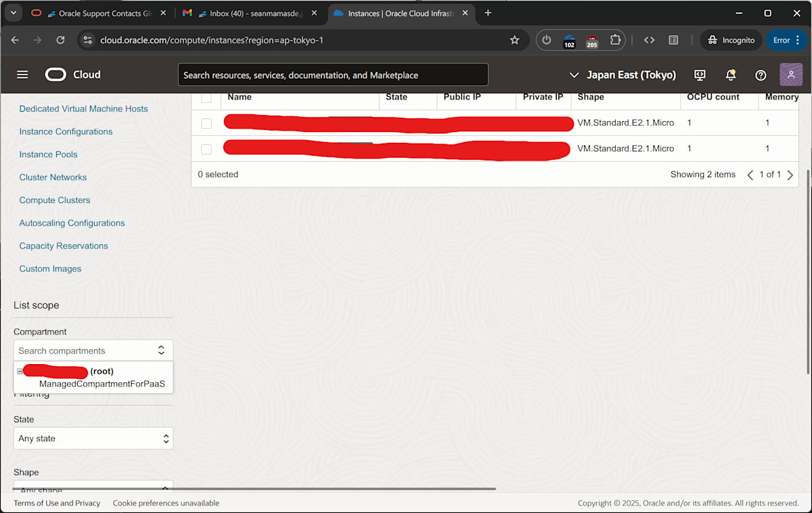Image resolution: width=812 pixels, height=513 pixels.
Task: Select the root compartment entry
Action: point(68,371)
